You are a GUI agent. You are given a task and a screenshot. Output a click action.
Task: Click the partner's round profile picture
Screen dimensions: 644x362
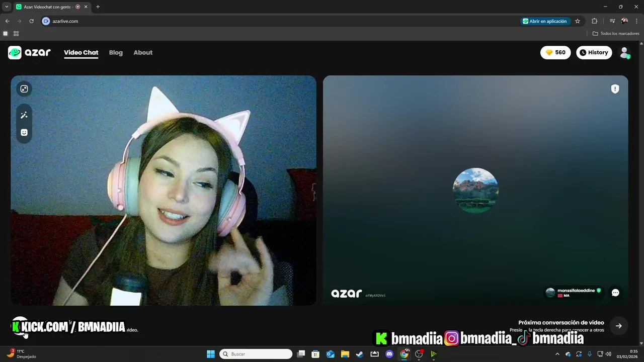tap(475, 191)
